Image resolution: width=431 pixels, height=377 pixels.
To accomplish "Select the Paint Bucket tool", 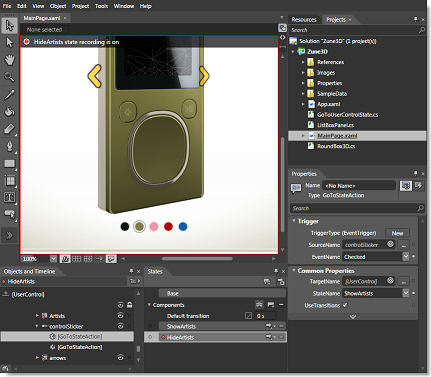I will [x=9, y=112].
